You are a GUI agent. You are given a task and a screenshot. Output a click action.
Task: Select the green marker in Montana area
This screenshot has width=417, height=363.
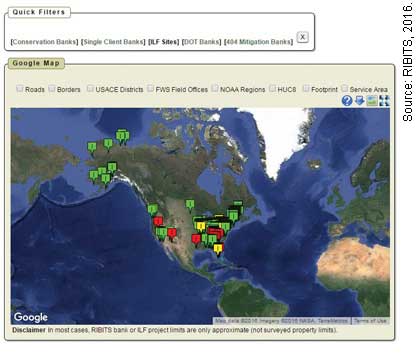coord(190,204)
